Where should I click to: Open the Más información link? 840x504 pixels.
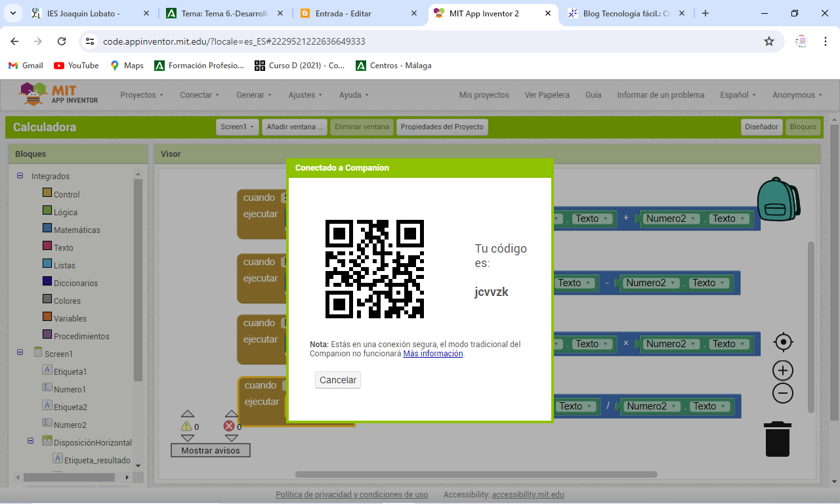tap(433, 353)
